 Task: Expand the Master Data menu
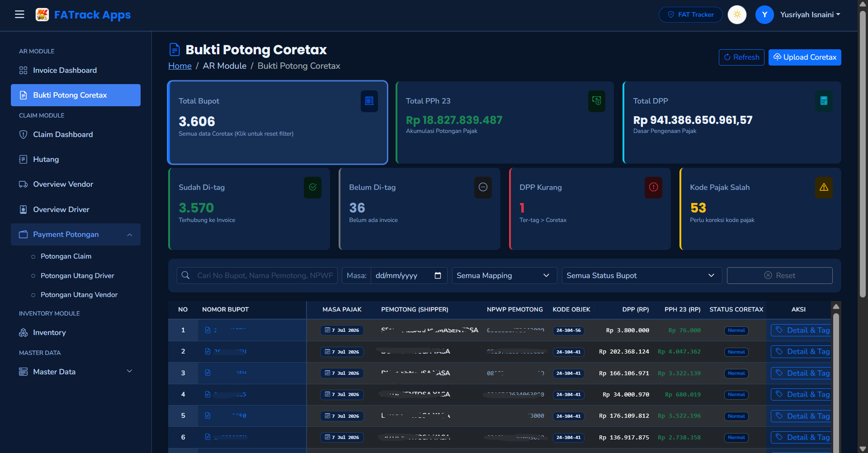[x=75, y=372]
